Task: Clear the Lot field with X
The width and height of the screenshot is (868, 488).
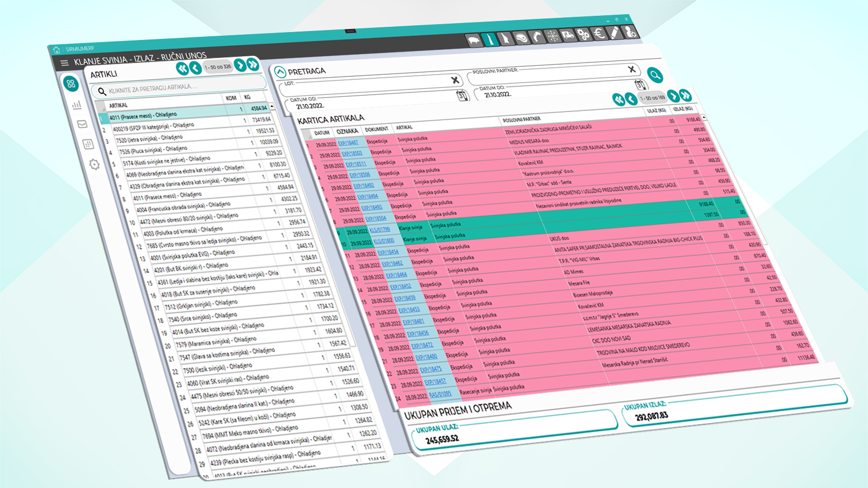Action: pyautogui.click(x=455, y=80)
